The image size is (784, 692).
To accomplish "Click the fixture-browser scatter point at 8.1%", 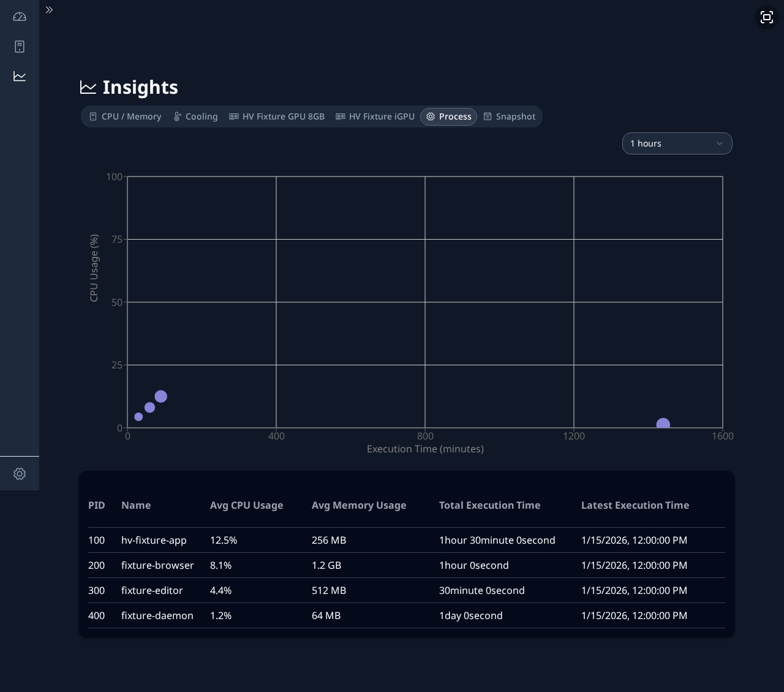I will point(149,408).
